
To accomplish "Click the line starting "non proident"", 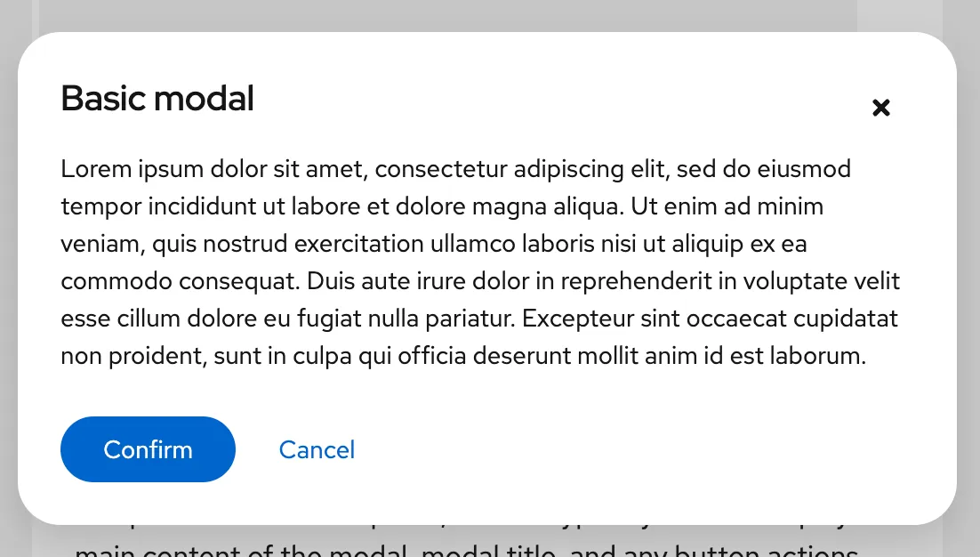I will pyautogui.click(x=463, y=357).
